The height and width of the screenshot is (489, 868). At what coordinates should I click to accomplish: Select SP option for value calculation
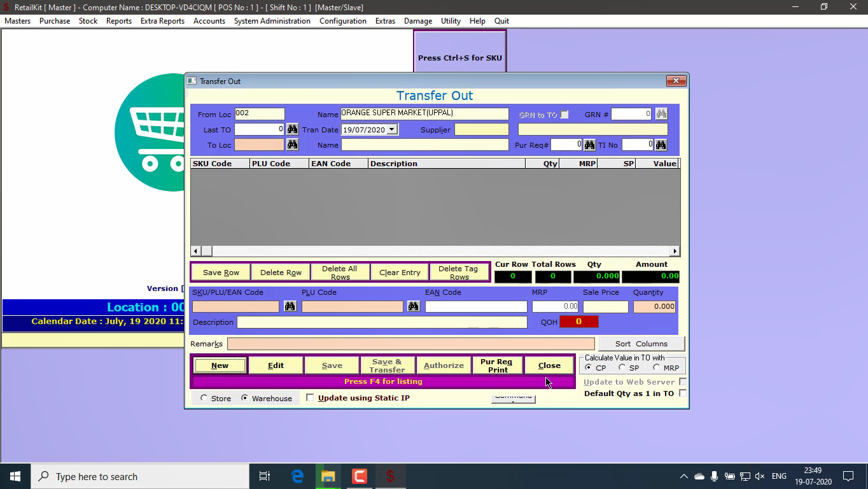coord(622,367)
